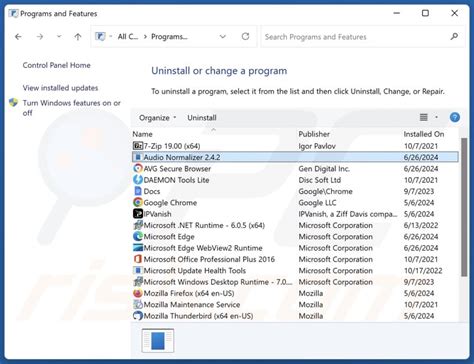Open the recent locations chevron

[x=59, y=36]
